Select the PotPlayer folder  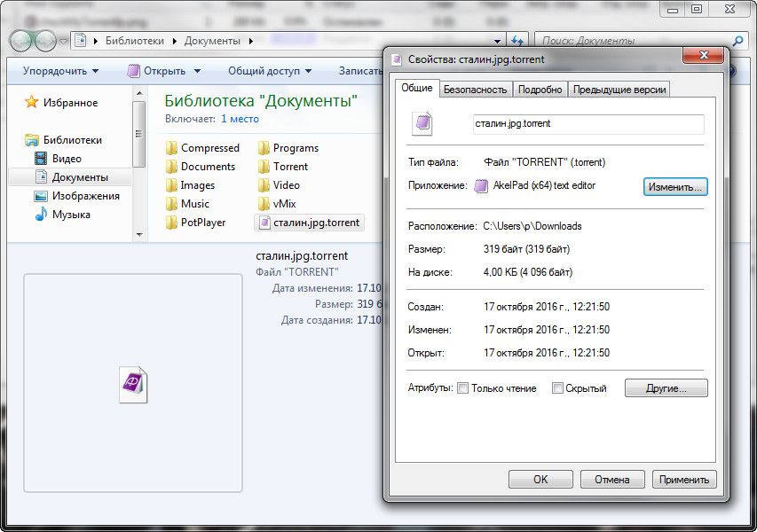click(x=196, y=223)
